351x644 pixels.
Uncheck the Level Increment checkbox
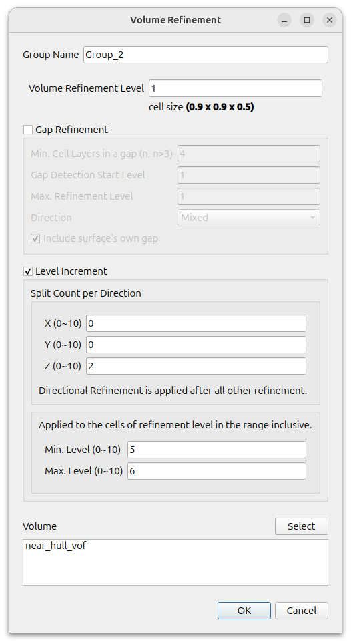(x=28, y=271)
